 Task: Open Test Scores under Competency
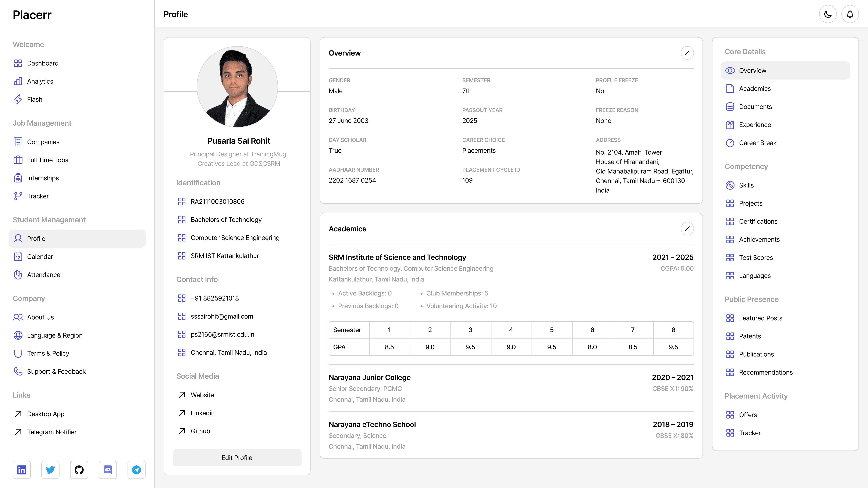[x=785, y=258]
